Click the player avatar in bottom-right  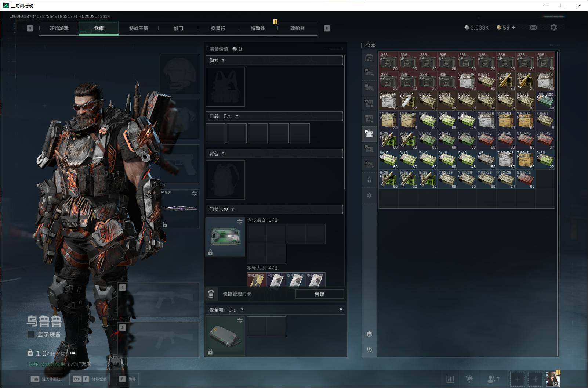(x=553, y=379)
